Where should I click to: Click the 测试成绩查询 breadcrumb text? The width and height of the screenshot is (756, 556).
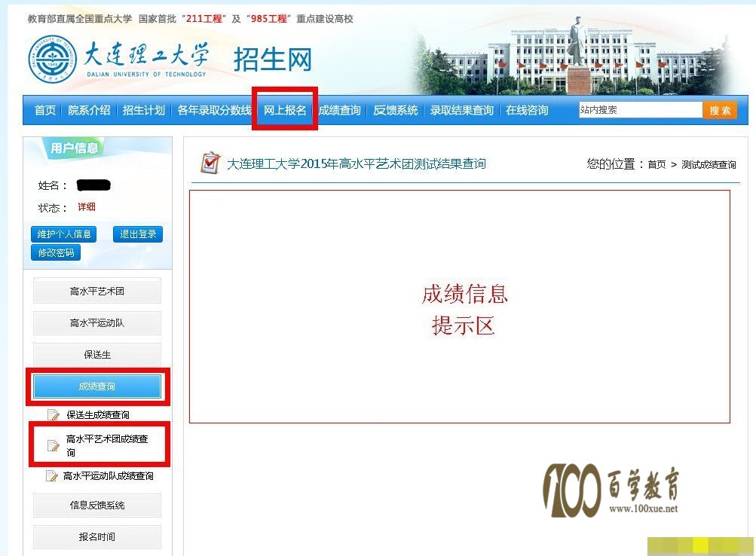tap(709, 165)
